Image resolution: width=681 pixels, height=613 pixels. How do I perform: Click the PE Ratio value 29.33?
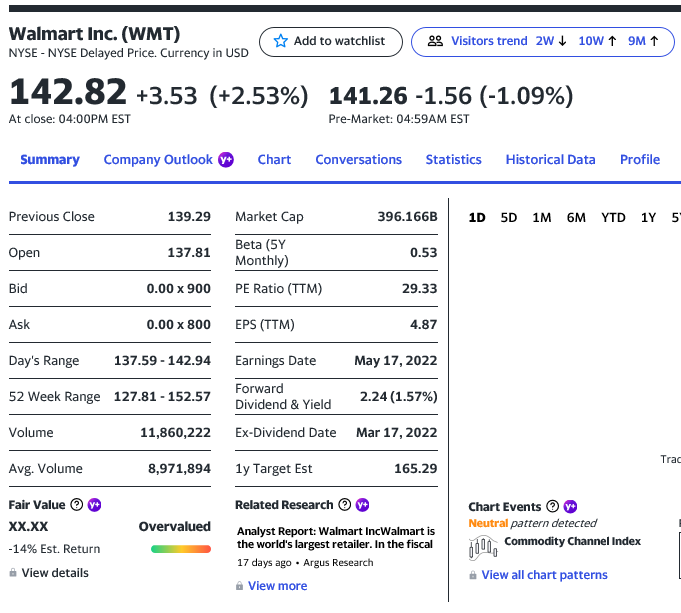[x=420, y=289]
